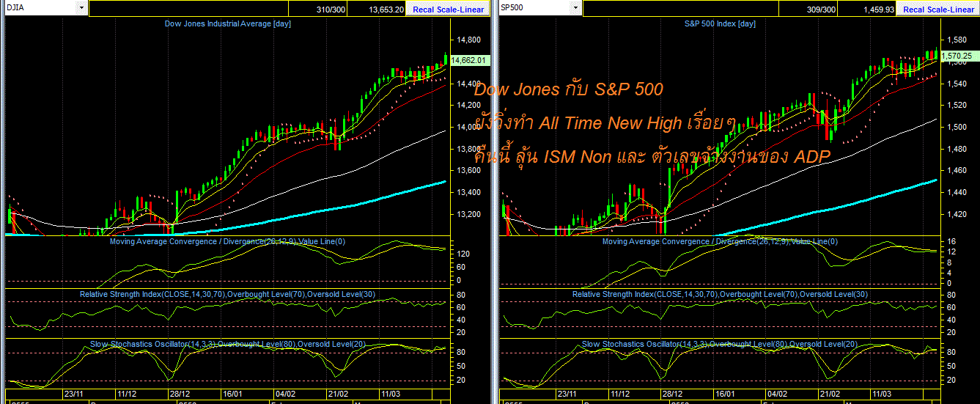Viewport: 980px width, 404px height.
Task: Click the 14,662.01 last price label
Action: [470, 60]
